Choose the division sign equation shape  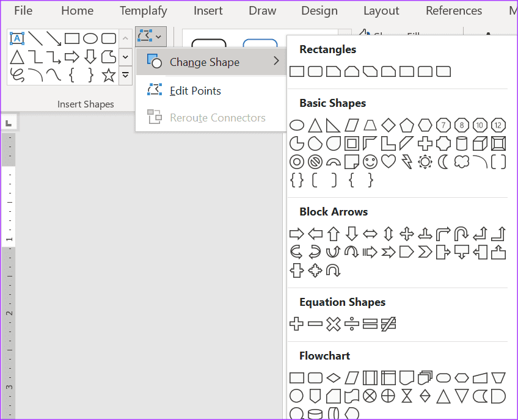point(351,324)
